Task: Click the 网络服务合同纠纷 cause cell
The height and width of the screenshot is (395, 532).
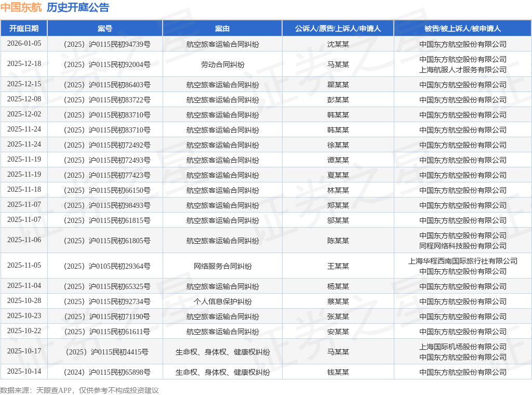Action: coord(222,267)
